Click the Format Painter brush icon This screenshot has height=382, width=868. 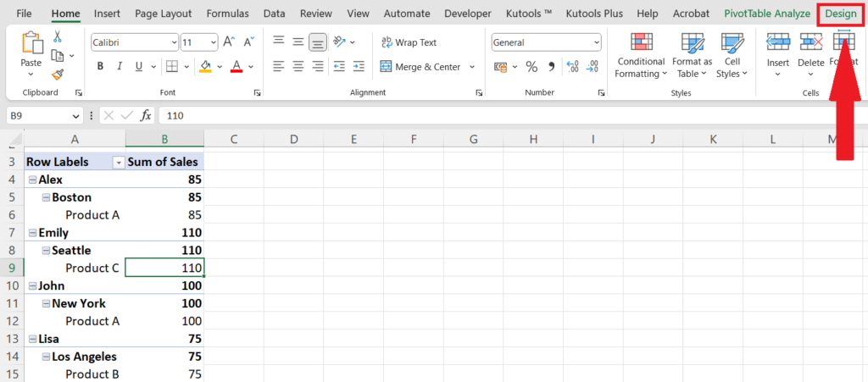tap(58, 74)
